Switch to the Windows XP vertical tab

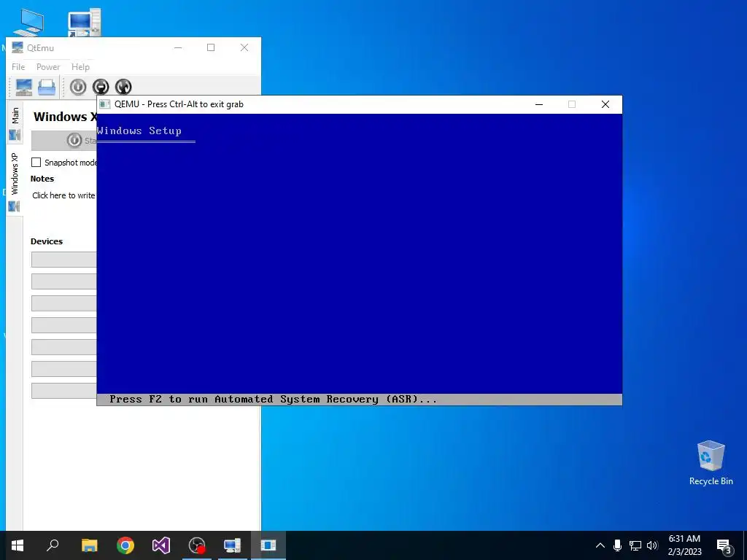click(15, 181)
